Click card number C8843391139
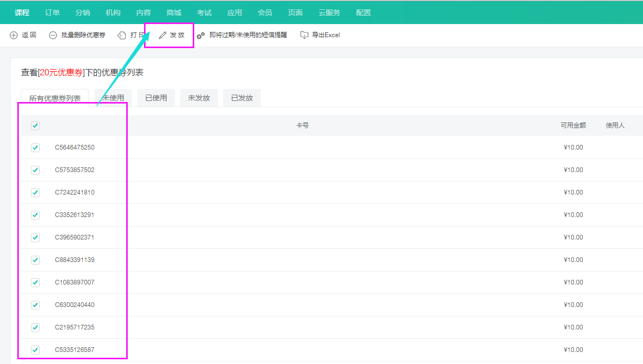 pos(75,260)
